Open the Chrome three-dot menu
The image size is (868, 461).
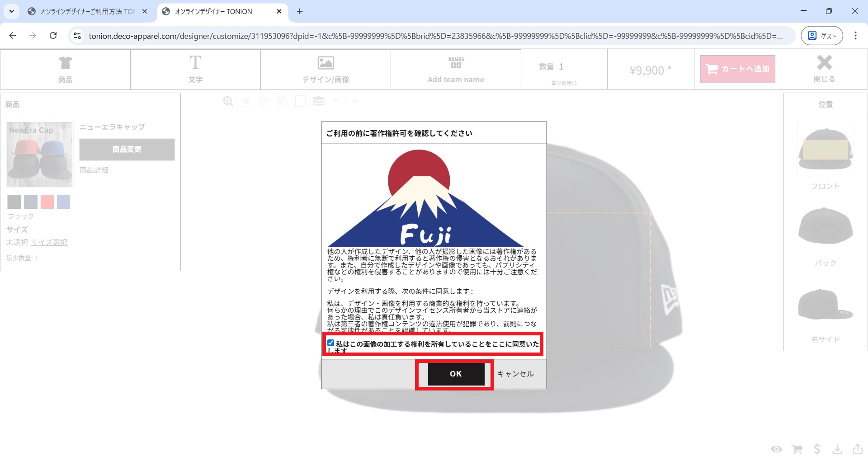coord(855,36)
